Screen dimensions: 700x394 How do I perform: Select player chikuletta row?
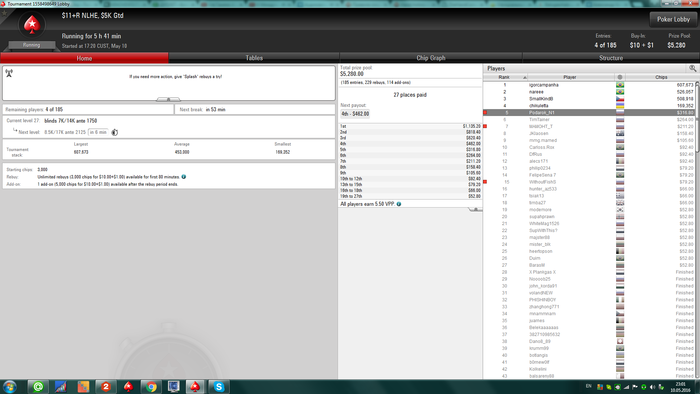point(589,106)
